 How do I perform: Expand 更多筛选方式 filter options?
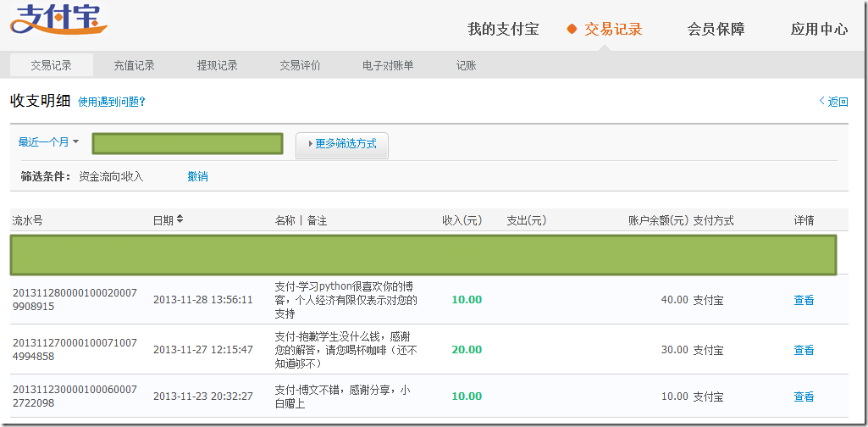tap(342, 144)
